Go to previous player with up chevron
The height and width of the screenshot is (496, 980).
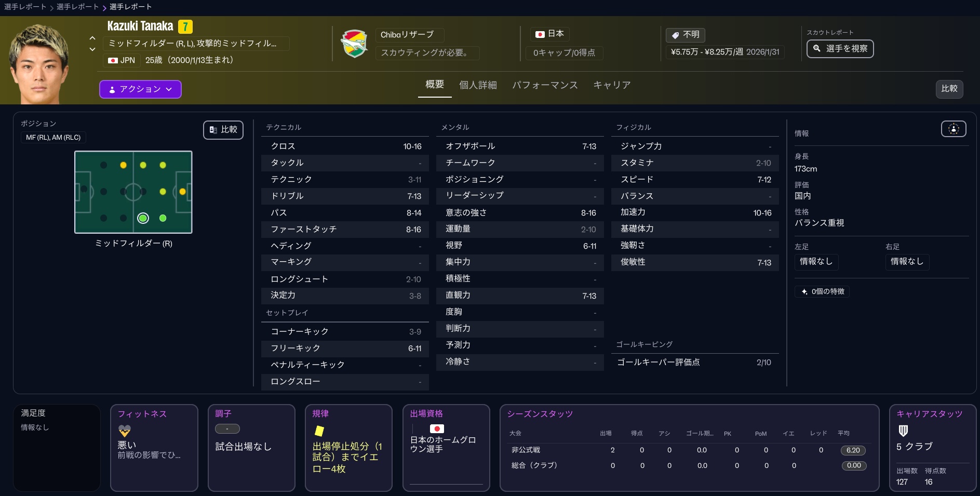92,38
